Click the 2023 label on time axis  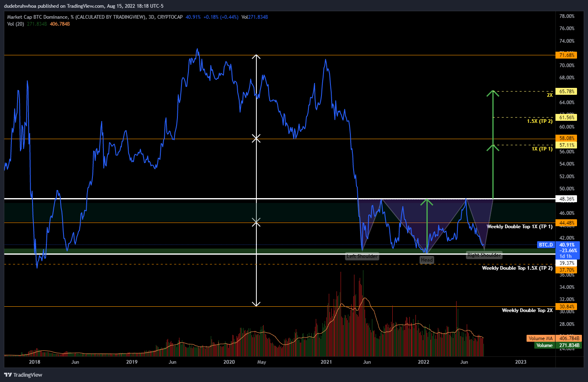tap(521, 362)
